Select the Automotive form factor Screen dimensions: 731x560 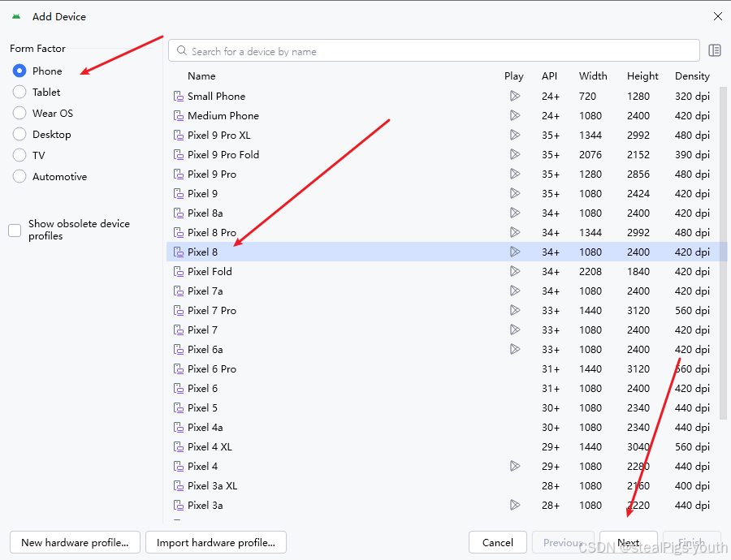tap(19, 177)
